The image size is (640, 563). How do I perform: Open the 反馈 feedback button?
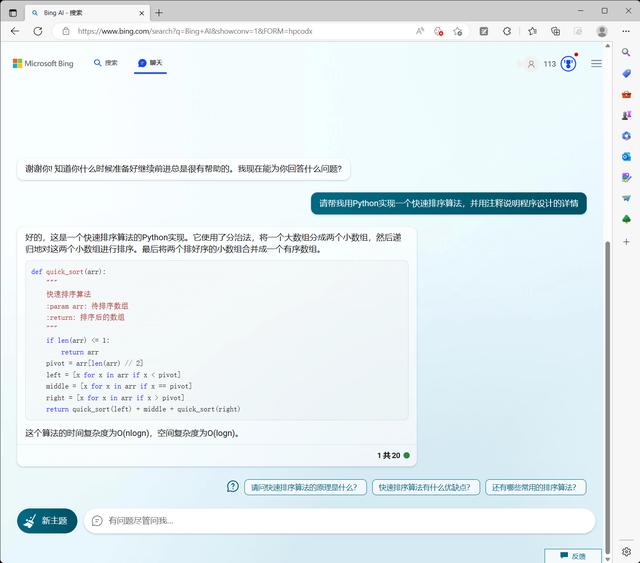pos(573,555)
